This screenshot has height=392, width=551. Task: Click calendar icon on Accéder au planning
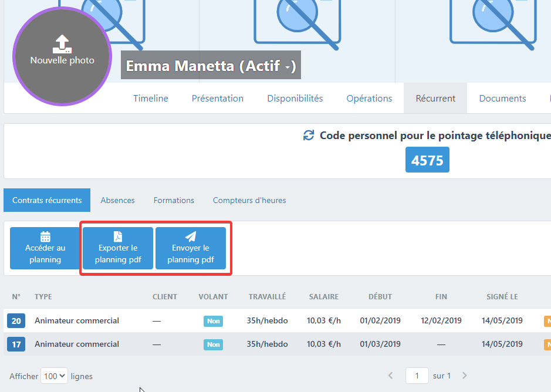pyautogui.click(x=45, y=236)
